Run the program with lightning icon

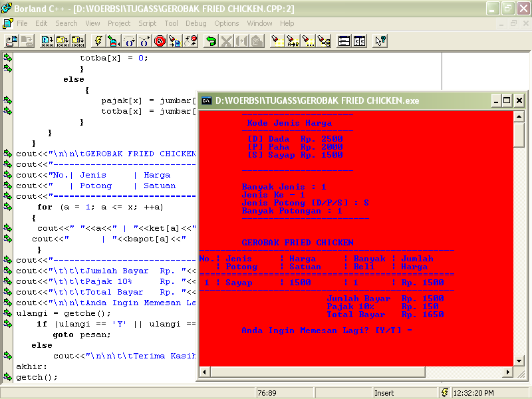tap(98, 41)
